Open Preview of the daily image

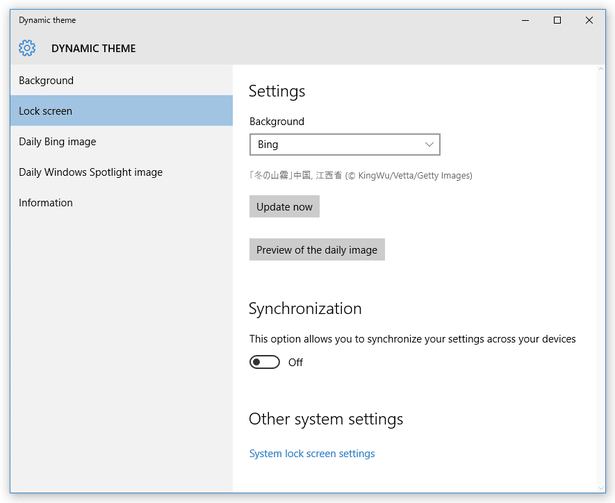[317, 250]
